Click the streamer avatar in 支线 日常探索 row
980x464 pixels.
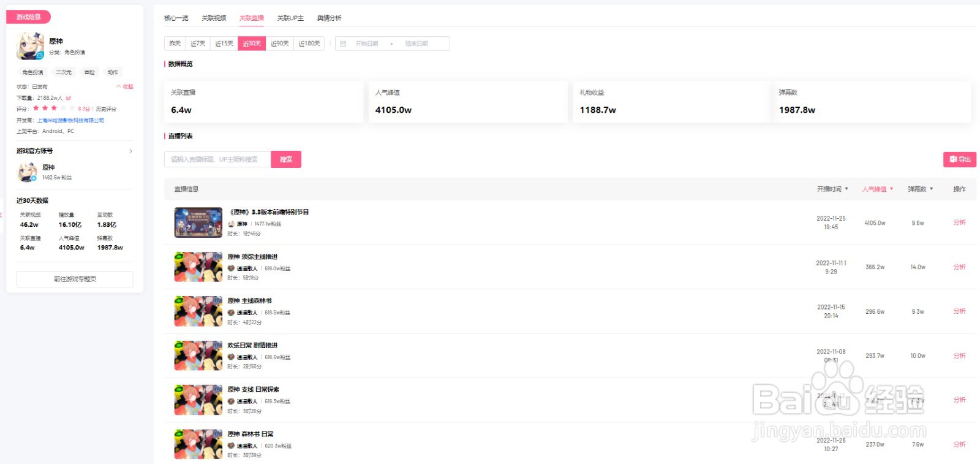point(232,401)
